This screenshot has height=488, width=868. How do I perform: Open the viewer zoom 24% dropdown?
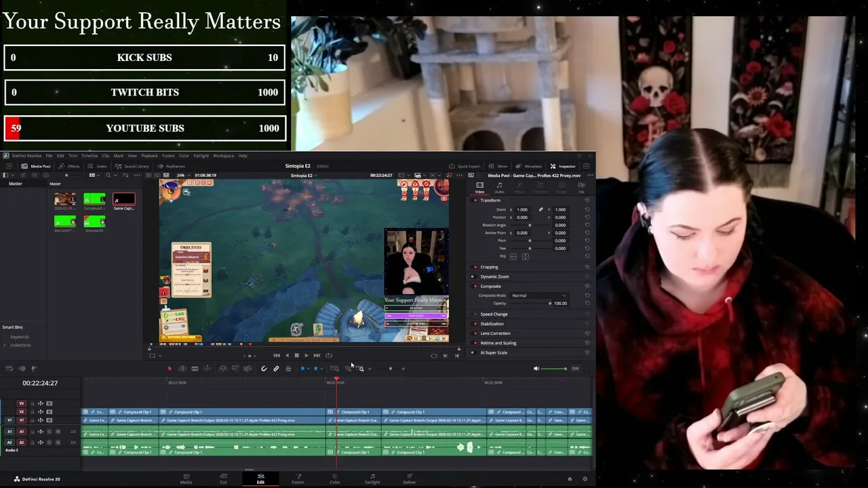183,176
